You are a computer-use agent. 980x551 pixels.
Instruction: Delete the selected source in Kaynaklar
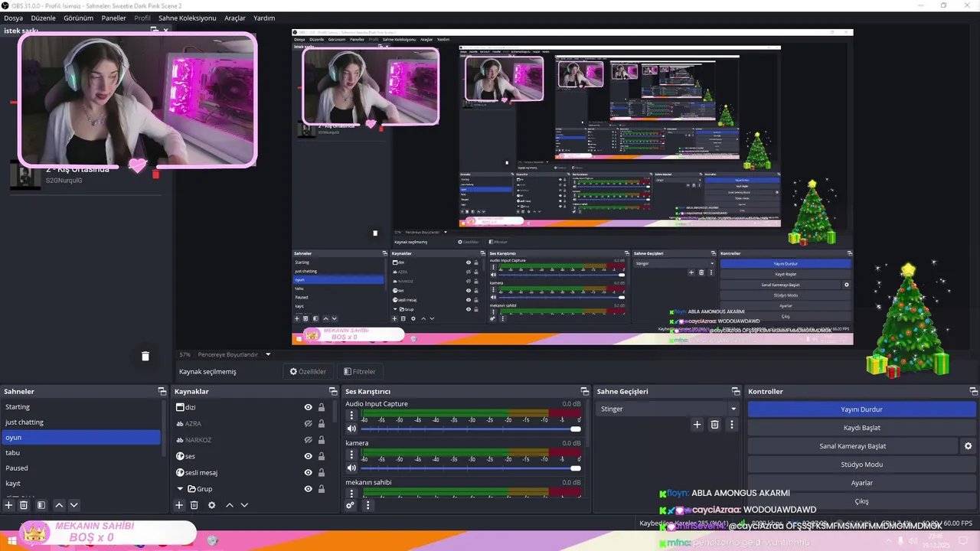[194, 505]
